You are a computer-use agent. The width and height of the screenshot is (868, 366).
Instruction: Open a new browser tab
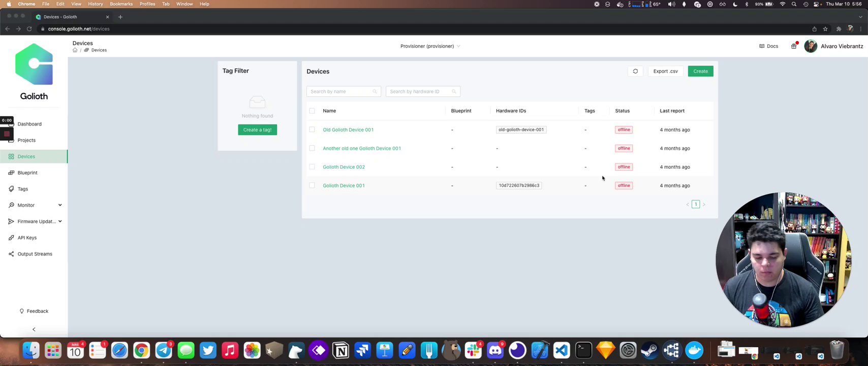tap(120, 17)
